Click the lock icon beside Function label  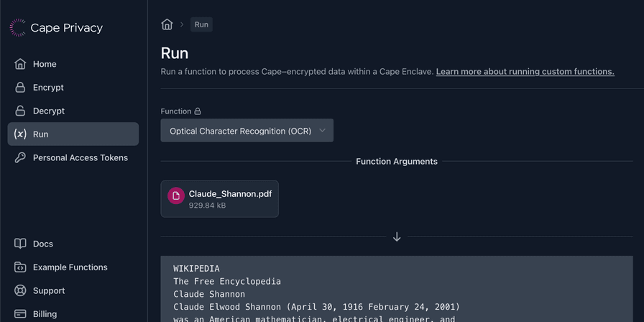(198, 111)
